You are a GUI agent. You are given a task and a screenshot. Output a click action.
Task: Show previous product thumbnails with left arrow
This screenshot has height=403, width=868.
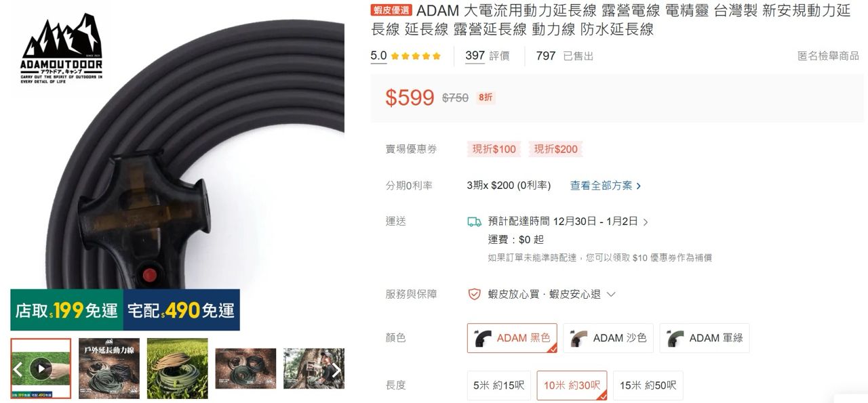18,369
